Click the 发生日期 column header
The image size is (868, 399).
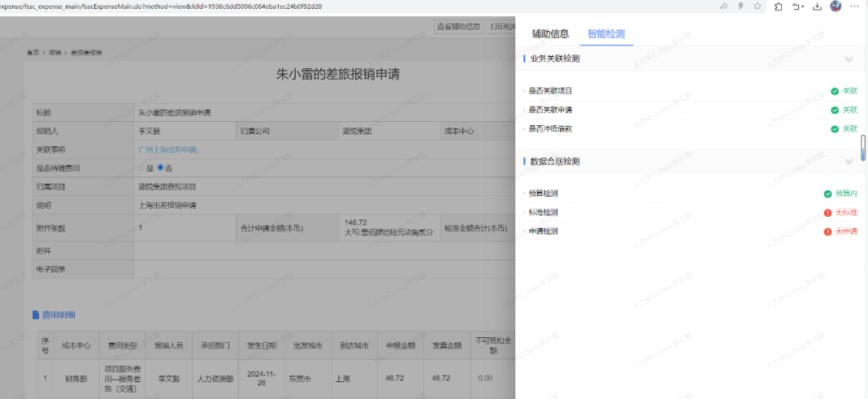click(x=261, y=346)
